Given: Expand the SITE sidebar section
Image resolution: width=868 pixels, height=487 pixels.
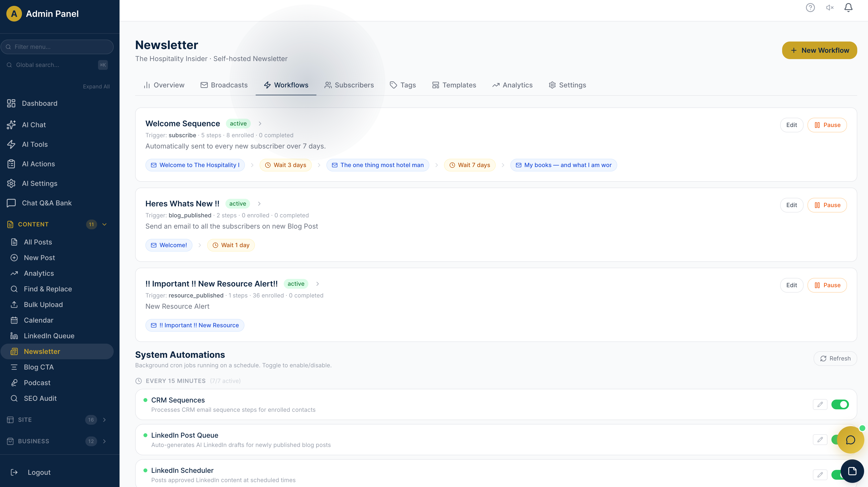Looking at the screenshot, I should tap(104, 420).
